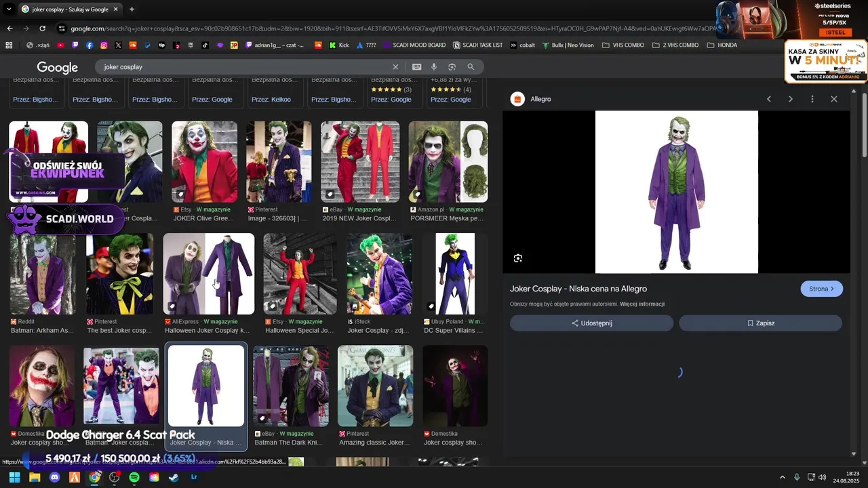Open the Pinterest 'Amazing classic Joker...' thumbnail
The image size is (868, 488).
coord(376,386)
